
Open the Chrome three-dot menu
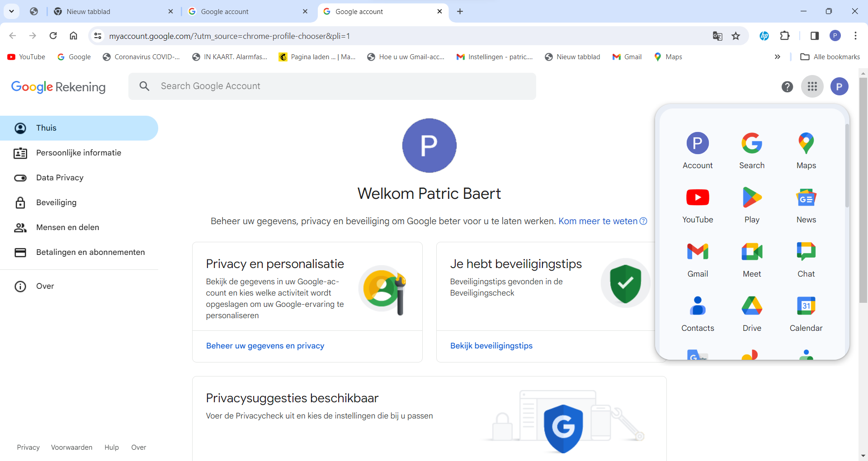point(855,36)
